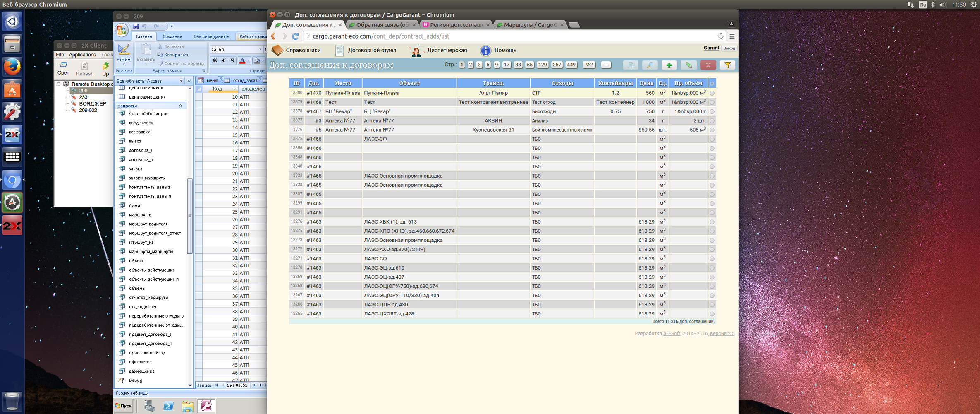Collapse Remote Desktop tree node in 2X Client
This screenshot has height=414, width=980.
pos(59,84)
